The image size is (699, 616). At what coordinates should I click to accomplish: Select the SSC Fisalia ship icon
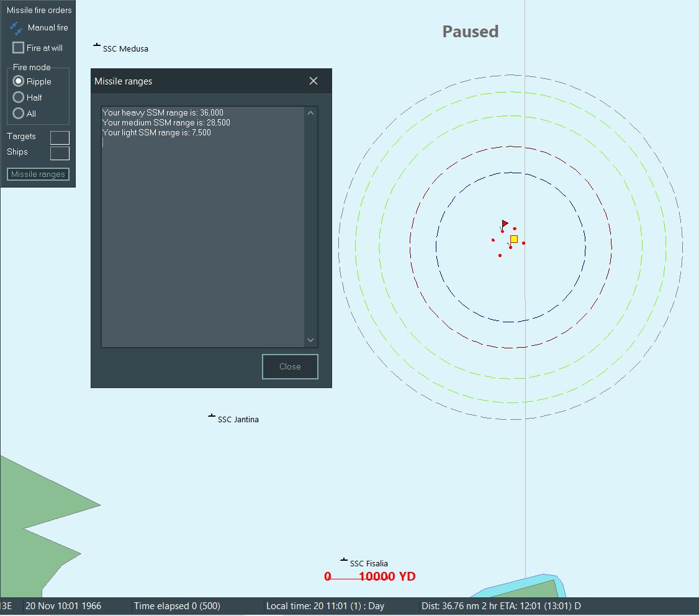pos(344,559)
